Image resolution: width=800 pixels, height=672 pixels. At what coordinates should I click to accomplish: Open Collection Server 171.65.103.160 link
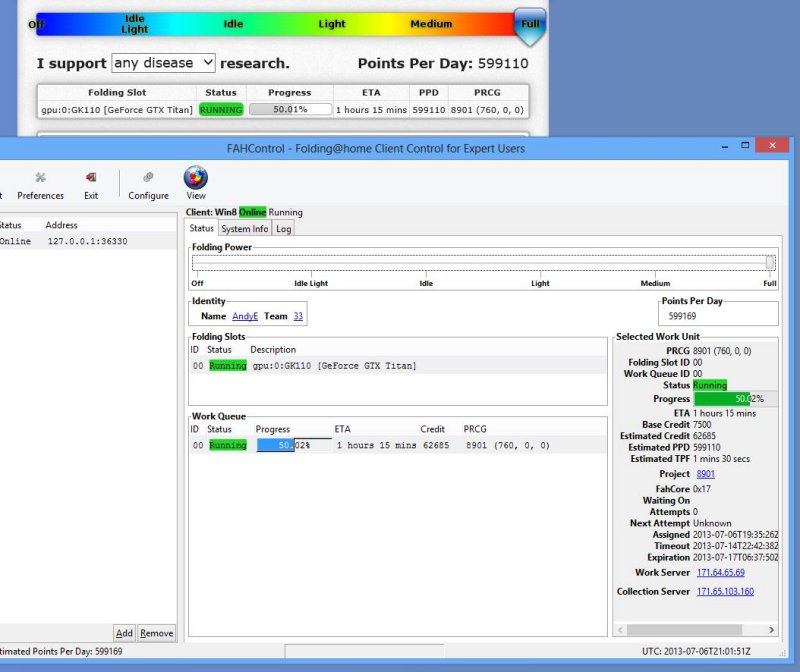coord(725,591)
